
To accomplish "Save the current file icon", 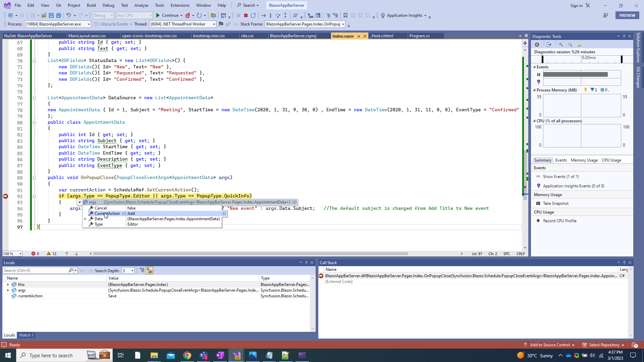I will point(51,15).
